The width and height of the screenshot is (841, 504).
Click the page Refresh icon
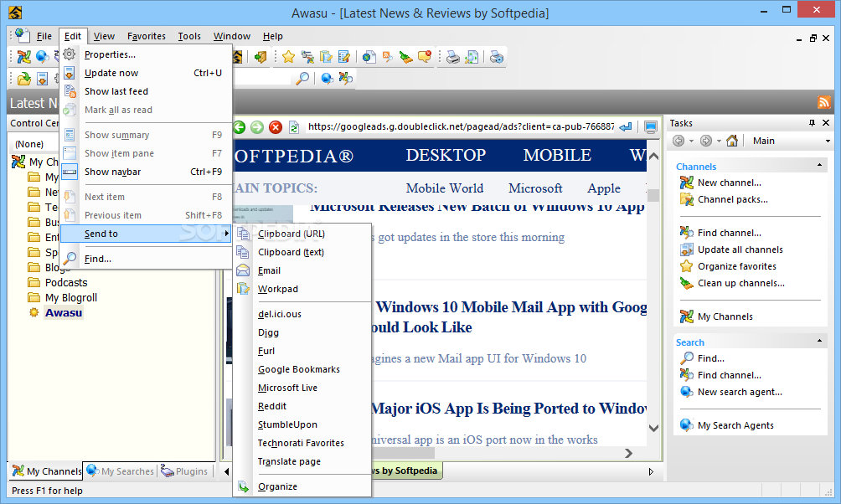(x=294, y=127)
